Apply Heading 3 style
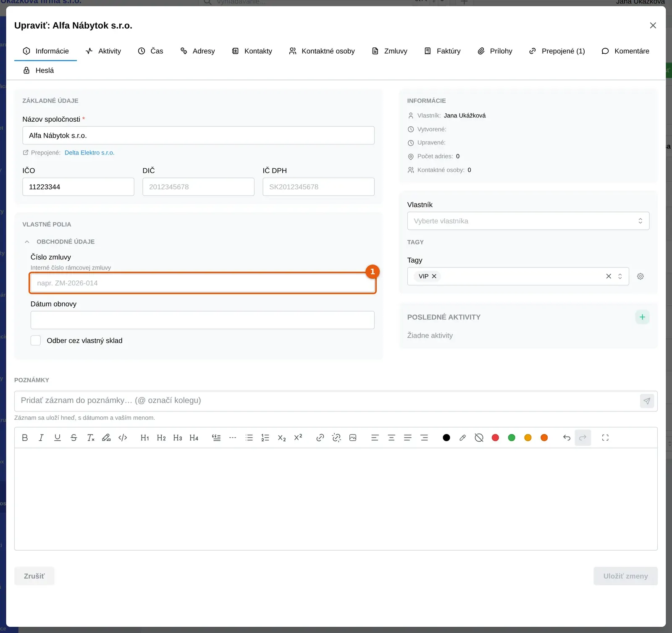This screenshot has width=672, height=633. 178,438
